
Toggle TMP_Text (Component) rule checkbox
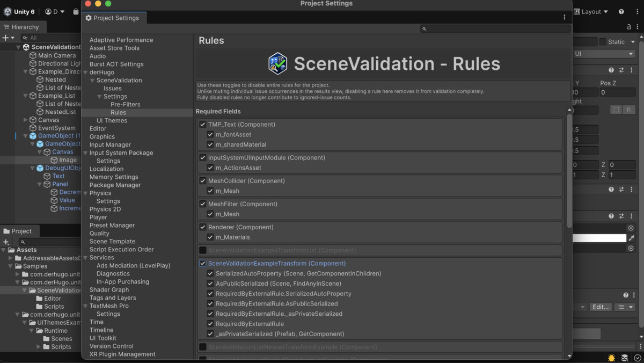click(203, 124)
